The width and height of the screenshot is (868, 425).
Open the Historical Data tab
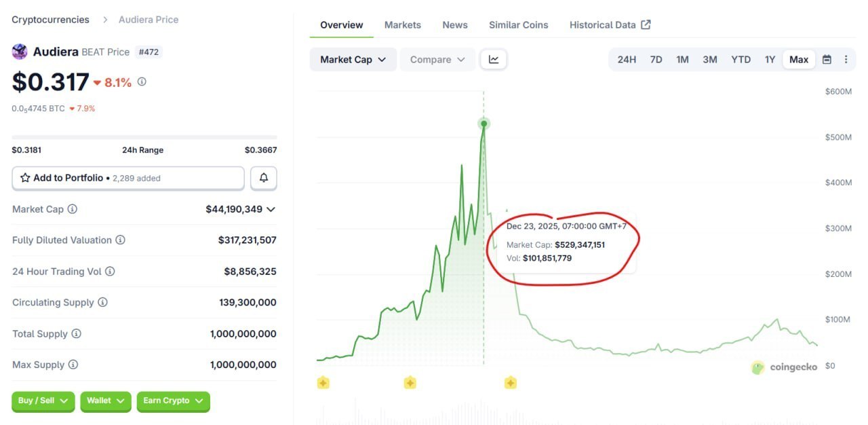[x=603, y=24]
